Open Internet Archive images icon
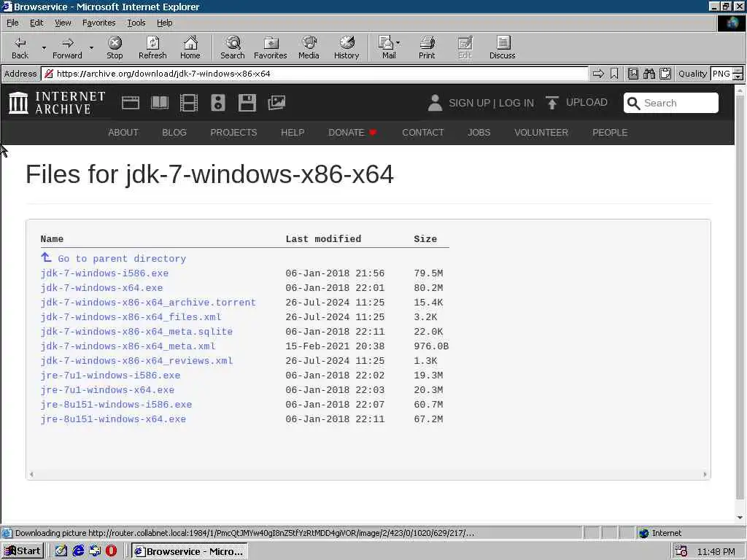This screenshot has height=560, width=747. [x=276, y=103]
